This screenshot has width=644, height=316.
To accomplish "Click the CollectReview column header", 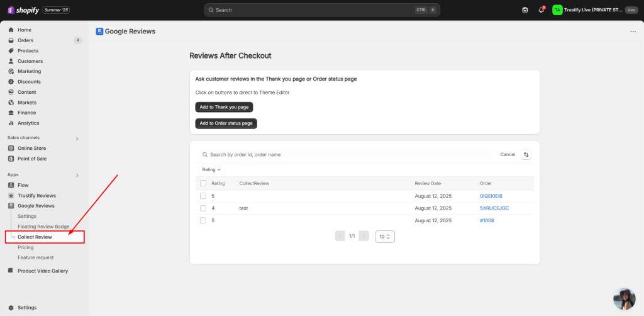I will point(254,183).
